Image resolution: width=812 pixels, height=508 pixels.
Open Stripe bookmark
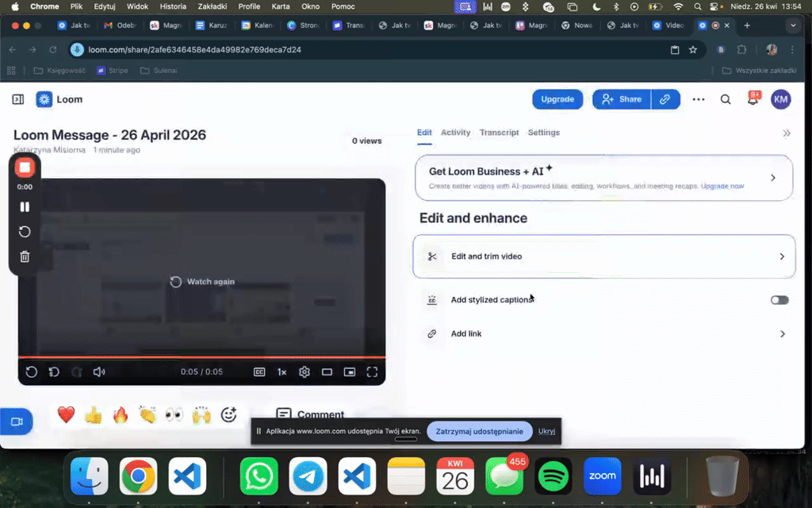tap(113, 71)
